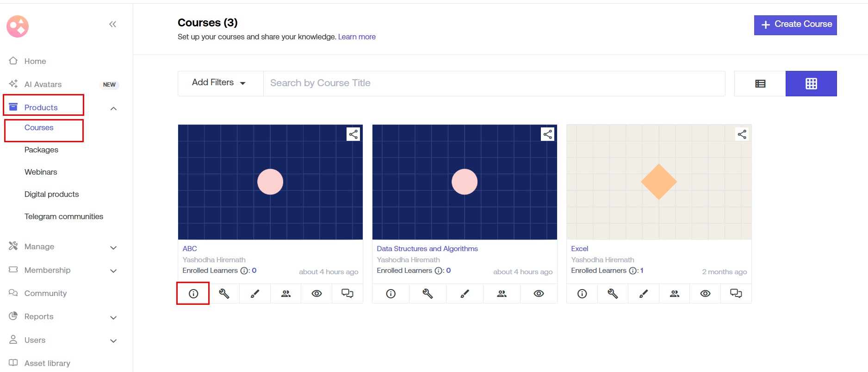Open the chat icon under Excel course
The height and width of the screenshot is (372, 868).
[x=736, y=294]
